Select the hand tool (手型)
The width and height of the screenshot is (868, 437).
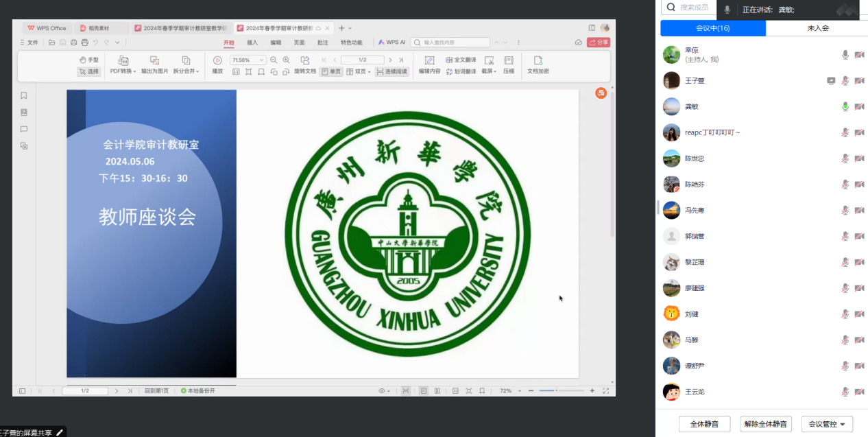coord(89,60)
